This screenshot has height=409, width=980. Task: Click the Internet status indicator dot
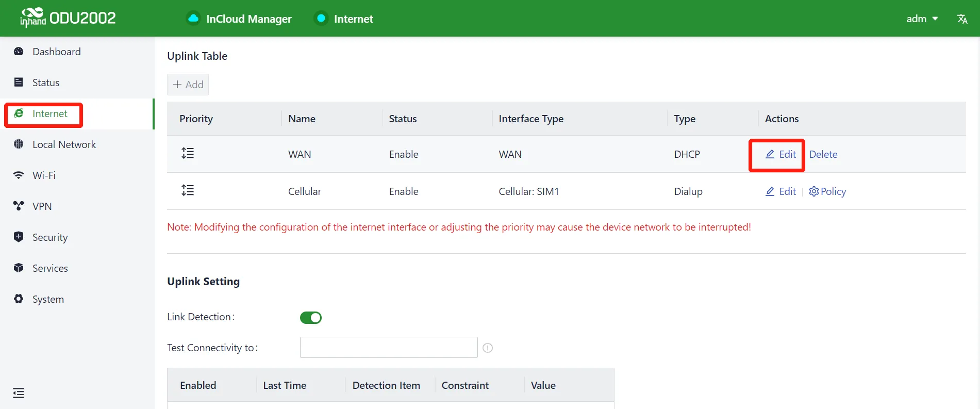[321, 19]
